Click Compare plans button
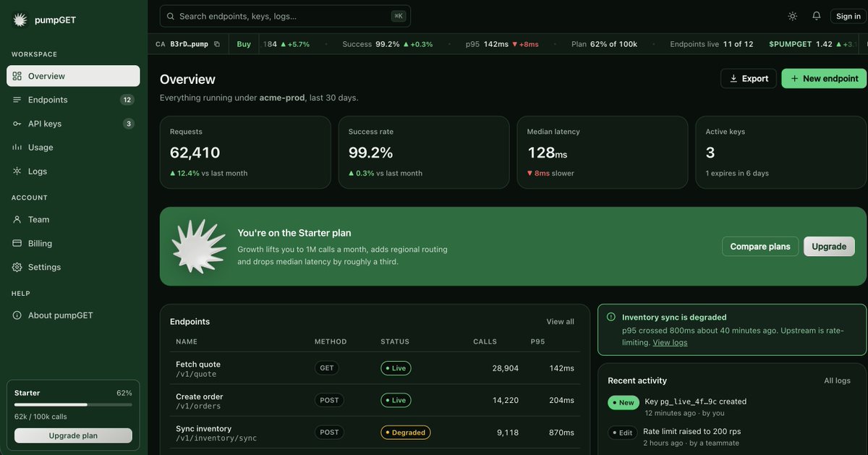Viewport: 868px width, 455px height. tap(760, 247)
